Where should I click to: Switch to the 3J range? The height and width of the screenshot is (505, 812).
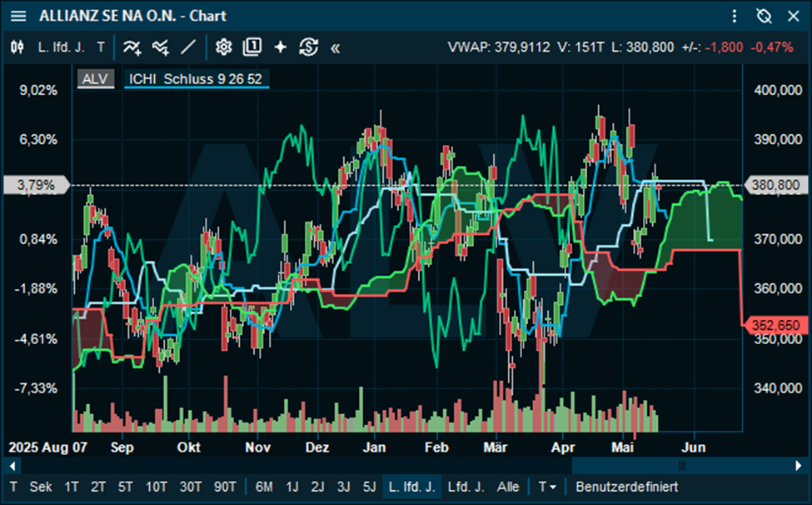click(x=343, y=487)
